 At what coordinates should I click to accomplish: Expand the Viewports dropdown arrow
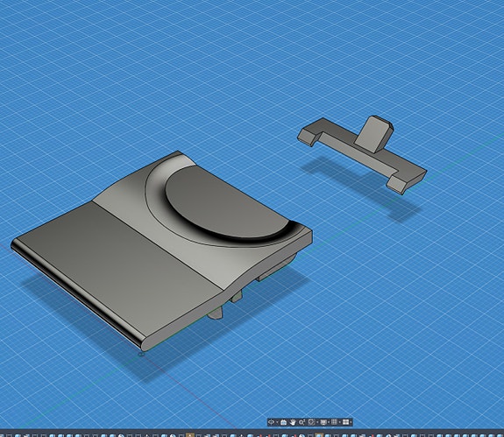351,422
